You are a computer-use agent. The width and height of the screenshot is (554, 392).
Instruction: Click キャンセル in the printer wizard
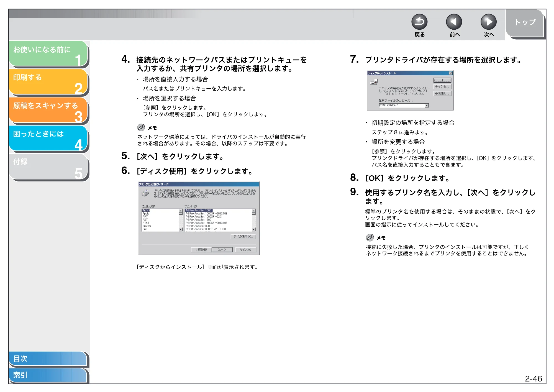point(246,250)
